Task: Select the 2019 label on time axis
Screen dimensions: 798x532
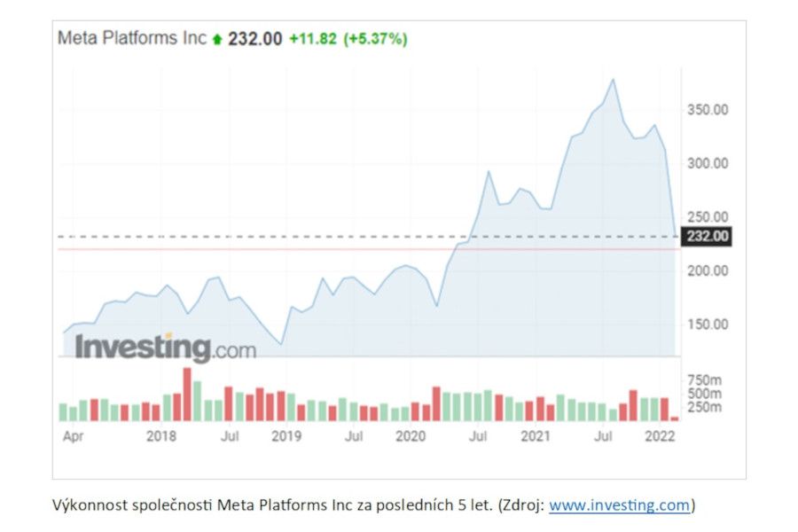Action: tap(286, 436)
